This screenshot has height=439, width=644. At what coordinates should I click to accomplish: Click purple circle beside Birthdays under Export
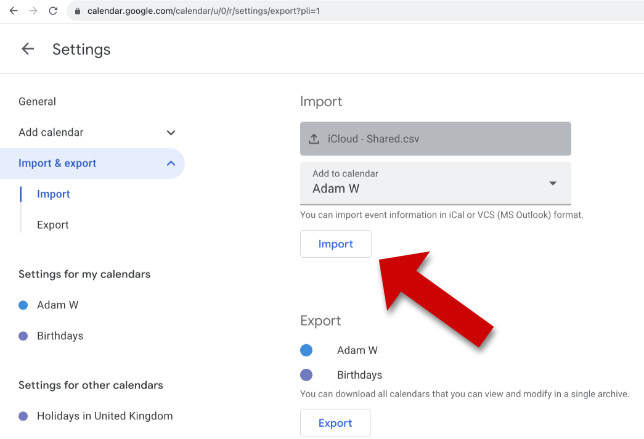306,375
